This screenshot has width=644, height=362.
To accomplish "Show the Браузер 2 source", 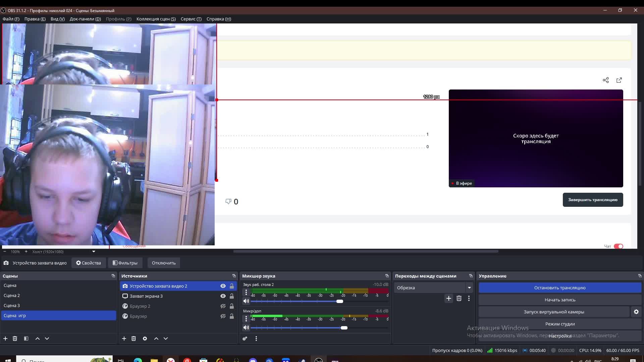I will pos(223,306).
